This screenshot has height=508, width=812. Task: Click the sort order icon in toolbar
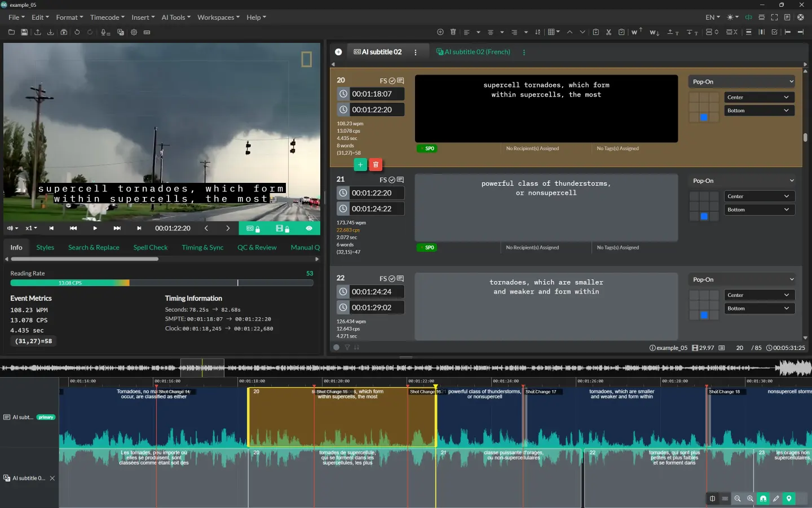(x=537, y=32)
